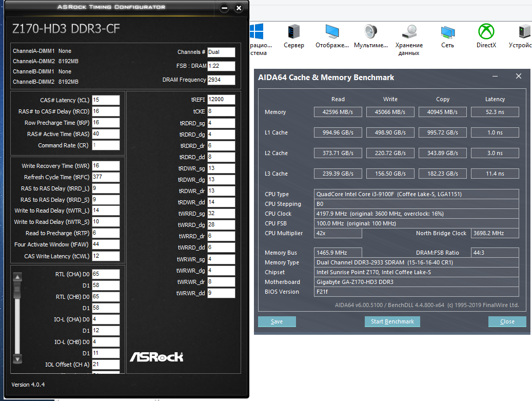Image resolution: width=532 pixels, height=401 pixels.
Task: Close the AIDA64 benchmark with the X
Action: [x=519, y=77]
